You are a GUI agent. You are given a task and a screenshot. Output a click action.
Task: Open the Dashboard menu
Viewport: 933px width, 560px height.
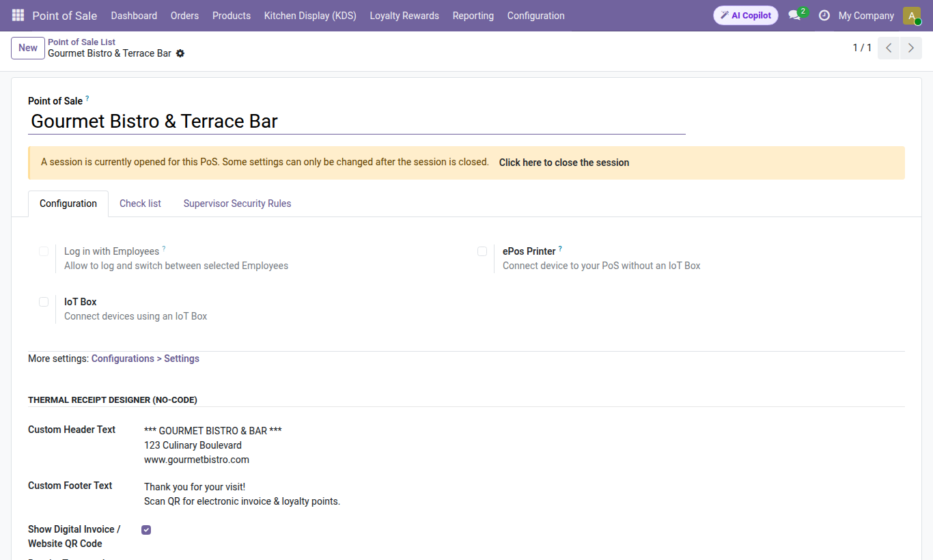click(x=134, y=16)
